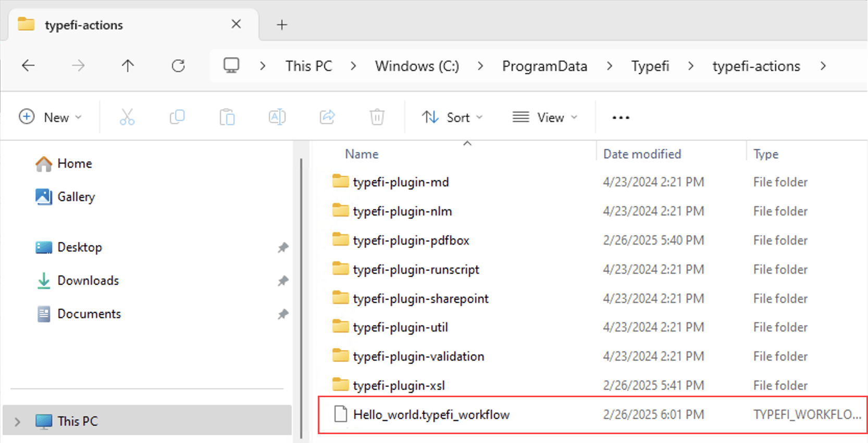This screenshot has width=868, height=443.
Task: Expand This PC in navigation pane
Action: (x=17, y=422)
